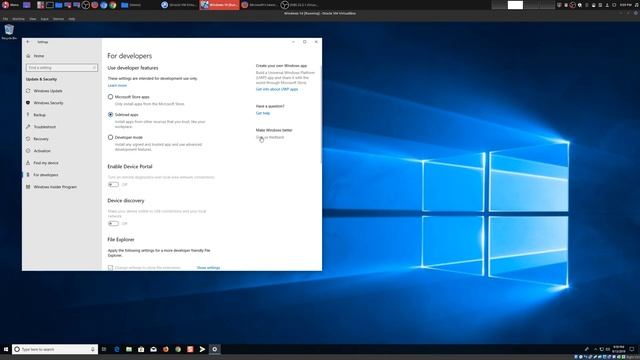Image resolution: width=640 pixels, height=360 pixels.
Task: Toggle Device discovery switch
Action: pos(113,223)
